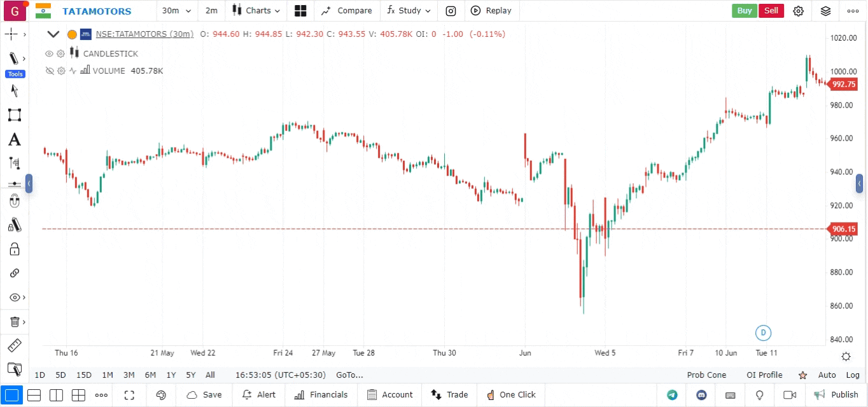Enable Log scale at the bottom right
This screenshot has width=868, height=407.
(x=853, y=375)
